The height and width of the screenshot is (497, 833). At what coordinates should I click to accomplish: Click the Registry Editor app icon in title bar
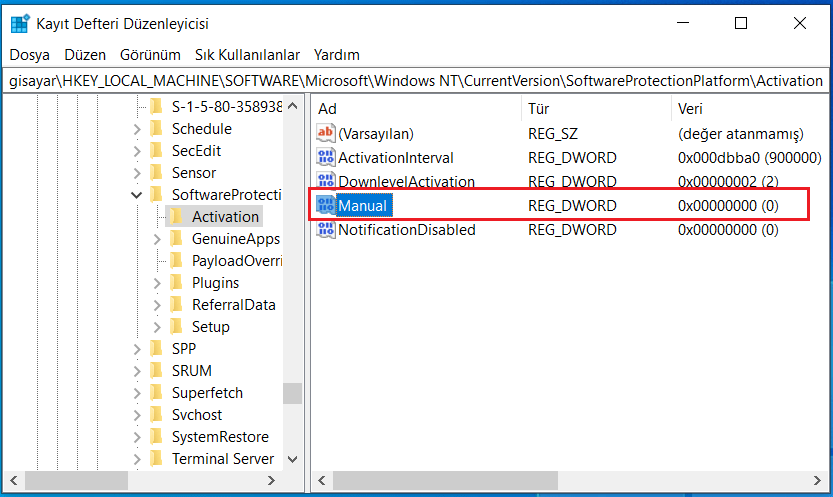pyautogui.click(x=20, y=23)
